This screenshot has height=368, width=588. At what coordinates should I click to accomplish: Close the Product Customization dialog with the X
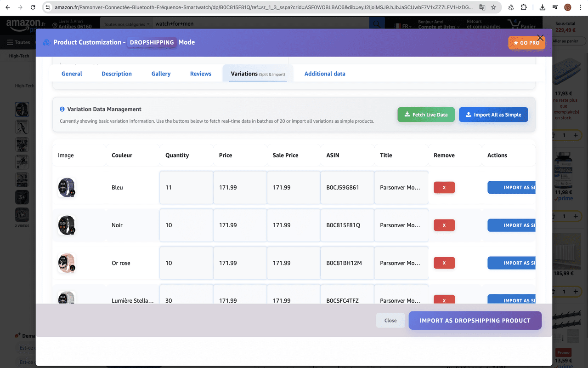[540, 38]
